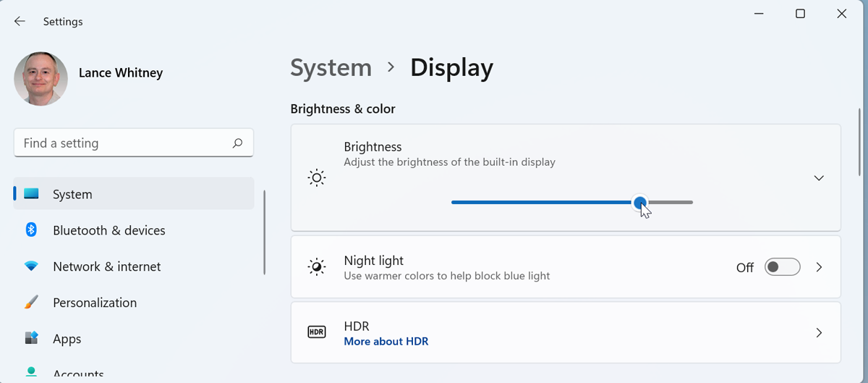Open the More about HDR link

(x=386, y=341)
